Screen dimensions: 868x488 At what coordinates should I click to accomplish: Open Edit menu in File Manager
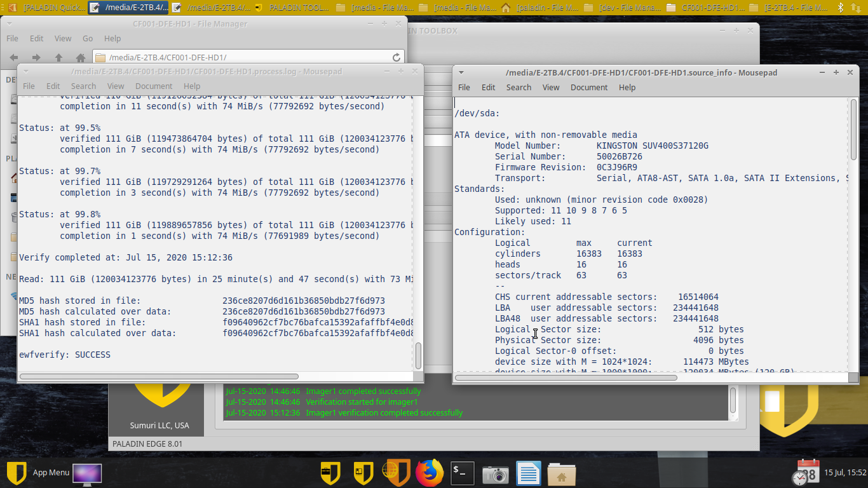click(x=36, y=38)
